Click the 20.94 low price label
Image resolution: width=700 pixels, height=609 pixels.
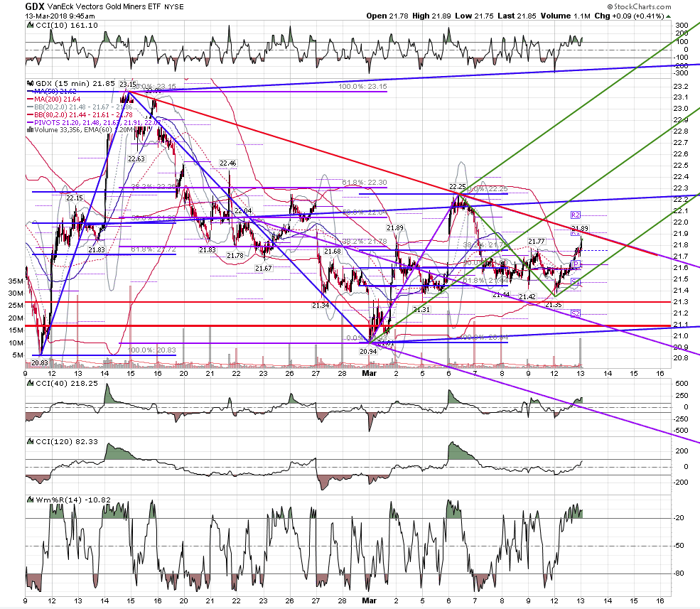tap(368, 351)
